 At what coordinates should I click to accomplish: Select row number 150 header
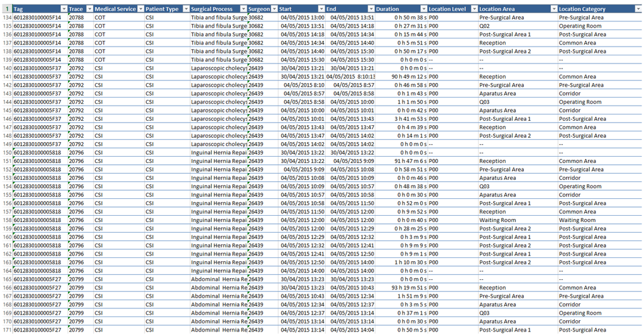pos(6,153)
